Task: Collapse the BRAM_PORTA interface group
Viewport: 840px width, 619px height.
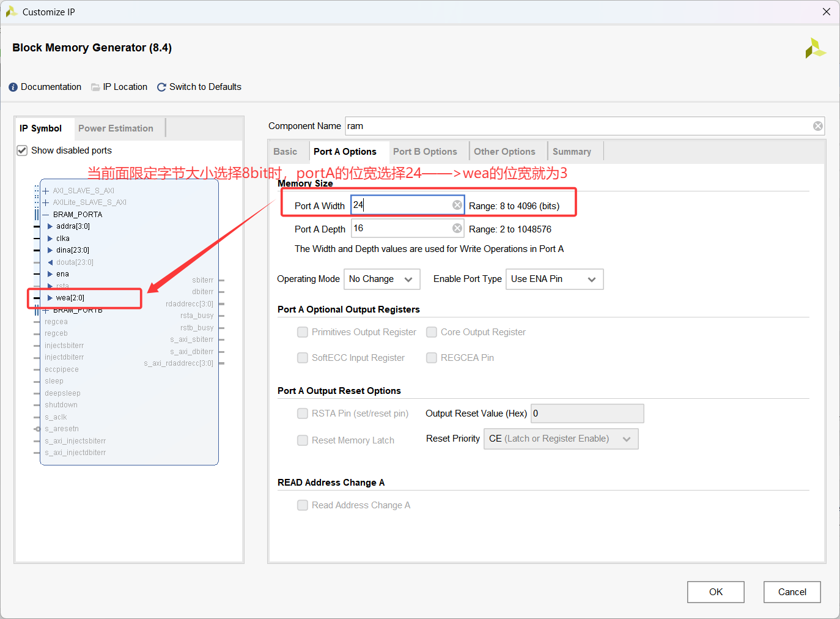Action: pyautogui.click(x=46, y=215)
